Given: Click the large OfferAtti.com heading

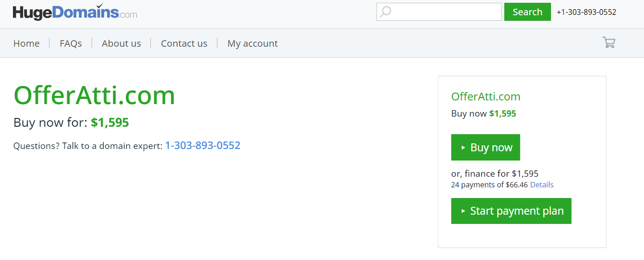Looking at the screenshot, I should pos(94,95).
